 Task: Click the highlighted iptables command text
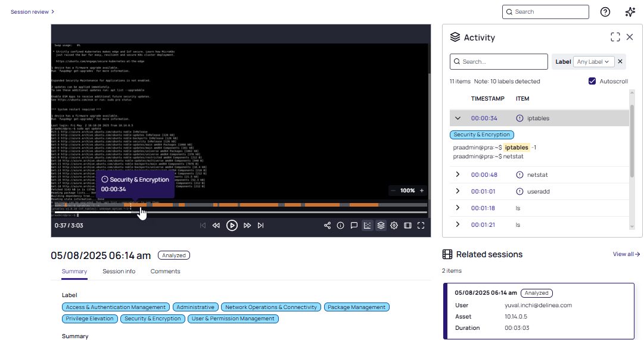click(x=517, y=148)
